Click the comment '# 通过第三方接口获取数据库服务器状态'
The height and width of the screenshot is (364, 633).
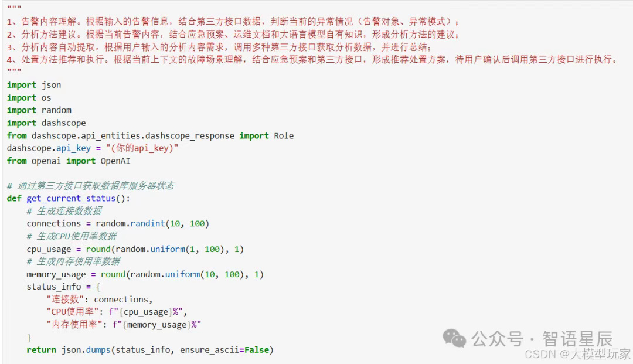pos(91,186)
